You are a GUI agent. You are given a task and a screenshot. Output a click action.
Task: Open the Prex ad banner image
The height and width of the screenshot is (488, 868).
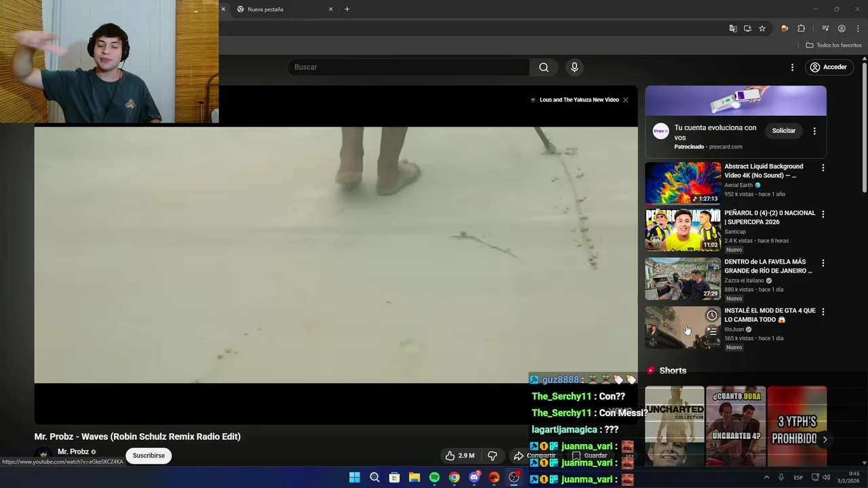736,101
